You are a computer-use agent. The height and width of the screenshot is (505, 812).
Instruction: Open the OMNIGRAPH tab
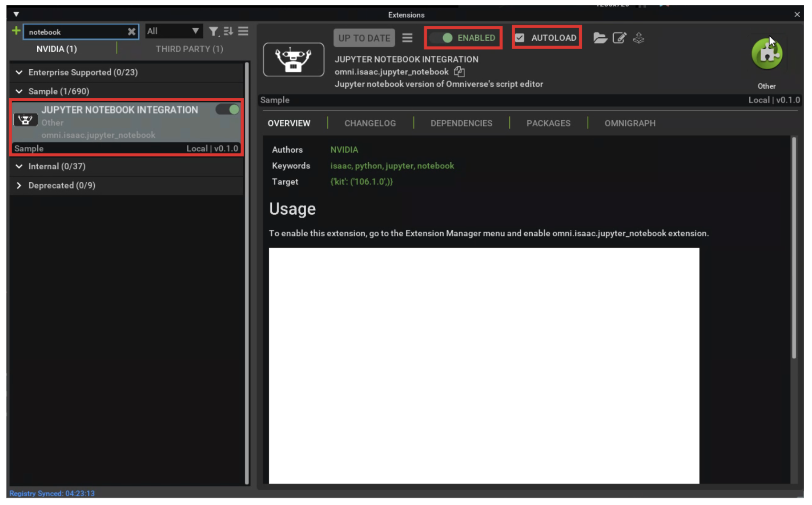click(x=630, y=123)
